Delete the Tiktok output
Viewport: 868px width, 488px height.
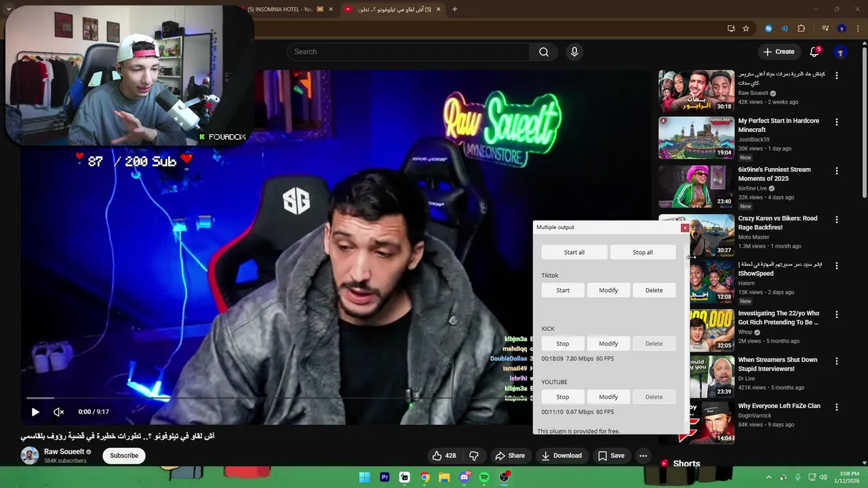point(654,290)
